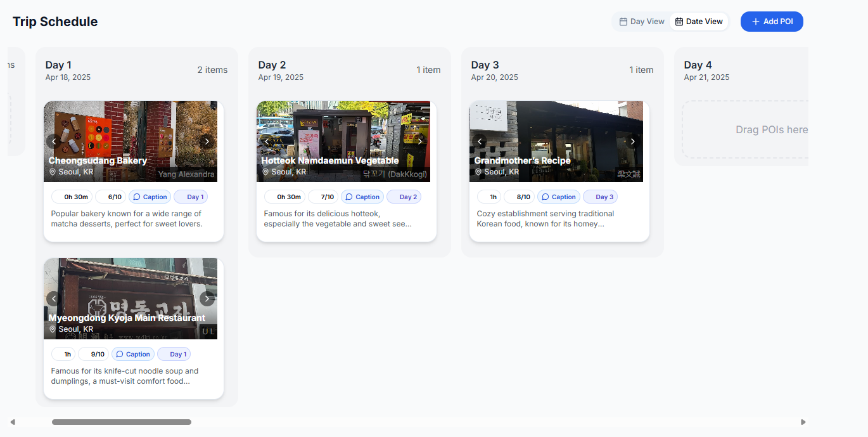Click the Drag POIs here drop zone
This screenshot has width=868, height=437.
point(745,129)
